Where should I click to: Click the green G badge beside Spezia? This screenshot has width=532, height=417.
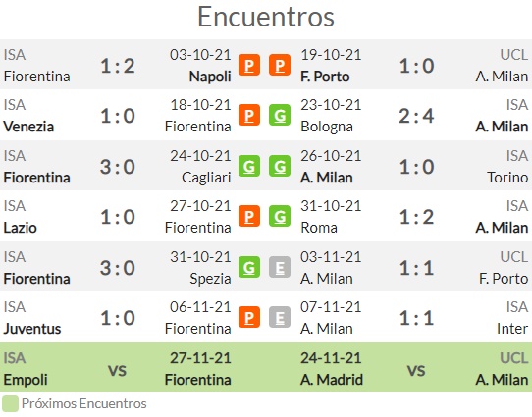(x=249, y=267)
